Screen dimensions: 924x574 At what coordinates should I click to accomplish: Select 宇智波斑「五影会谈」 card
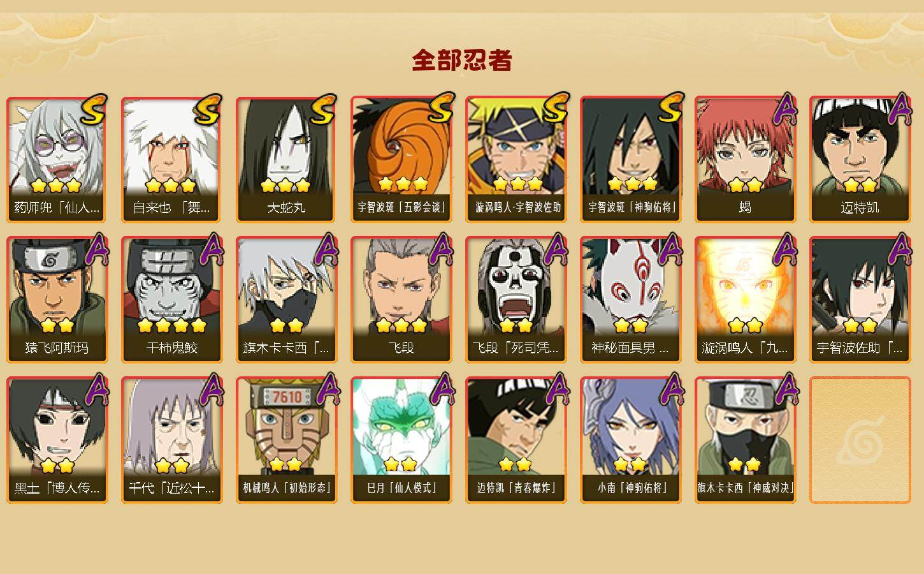click(401, 159)
